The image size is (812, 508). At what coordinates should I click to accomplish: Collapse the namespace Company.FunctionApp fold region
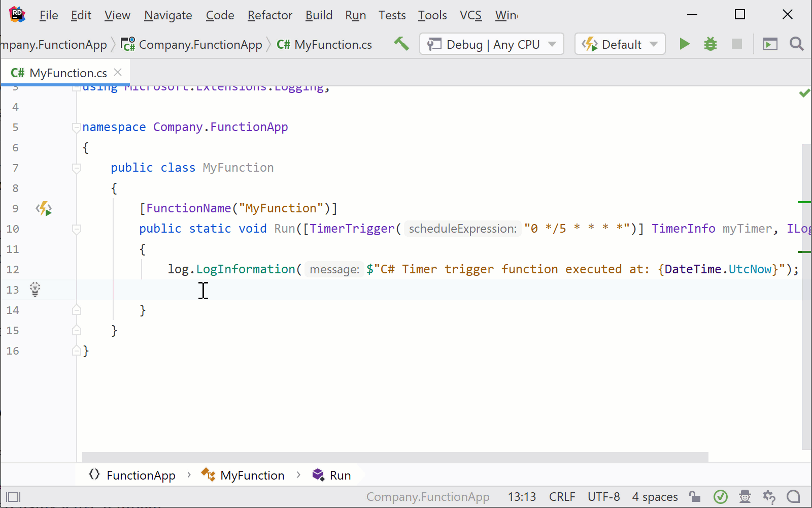coord(76,127)
